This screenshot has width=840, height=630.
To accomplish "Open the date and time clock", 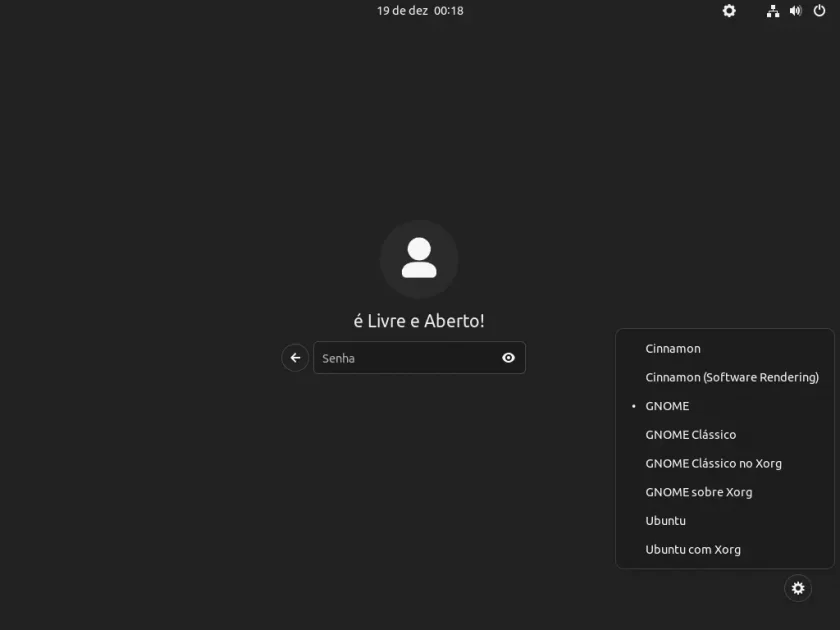I will click(420, 11).
